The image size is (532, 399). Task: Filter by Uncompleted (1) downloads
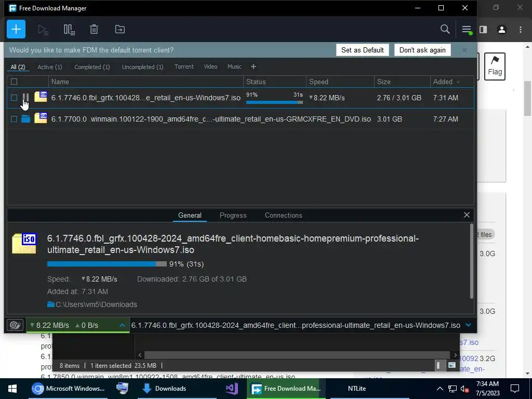tap(142, 67)
